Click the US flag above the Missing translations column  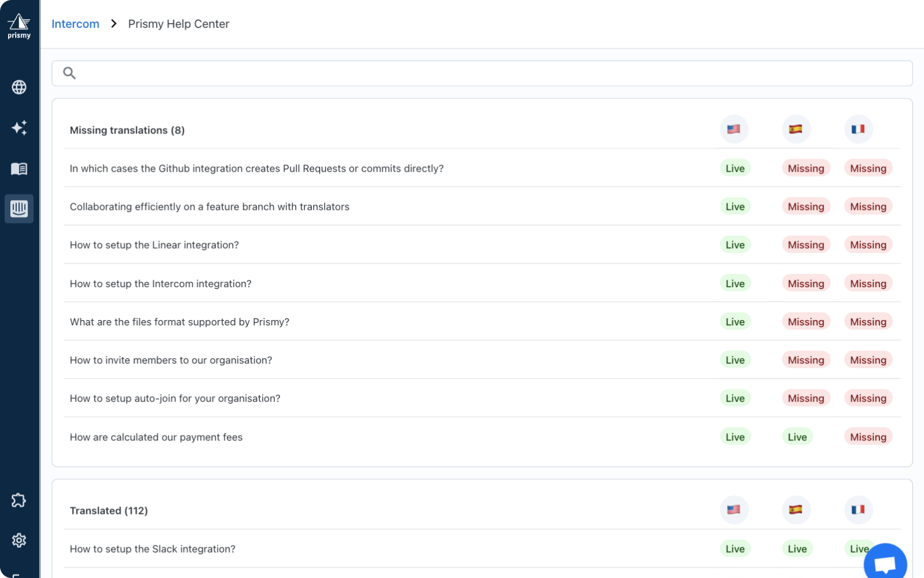click(734, 129)
